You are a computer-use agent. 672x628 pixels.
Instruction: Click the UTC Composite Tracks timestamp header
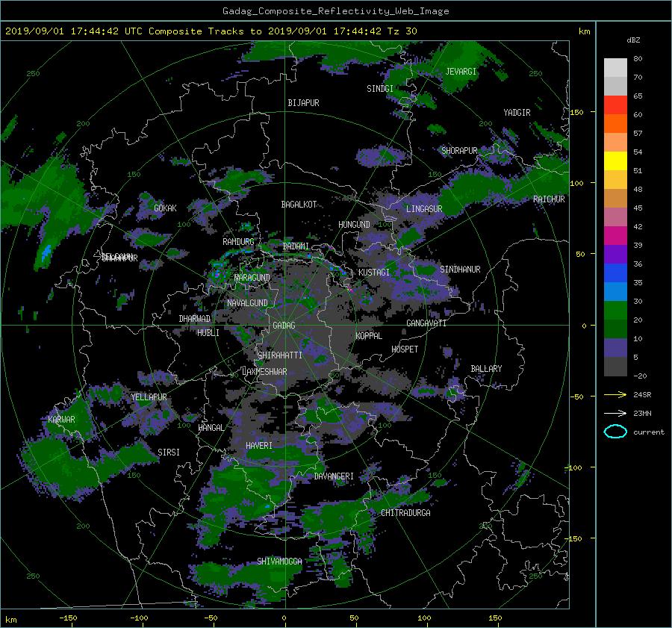211,31
